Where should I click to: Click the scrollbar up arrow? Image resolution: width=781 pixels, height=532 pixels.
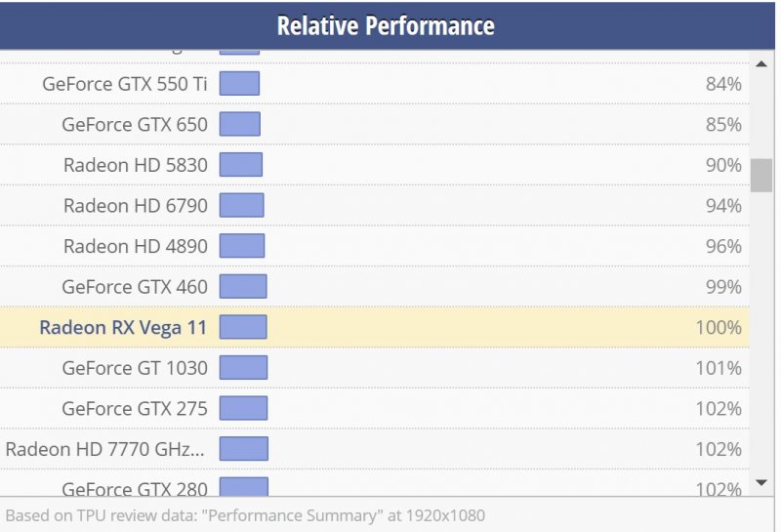pyautogui.click(x=761, y=64)
